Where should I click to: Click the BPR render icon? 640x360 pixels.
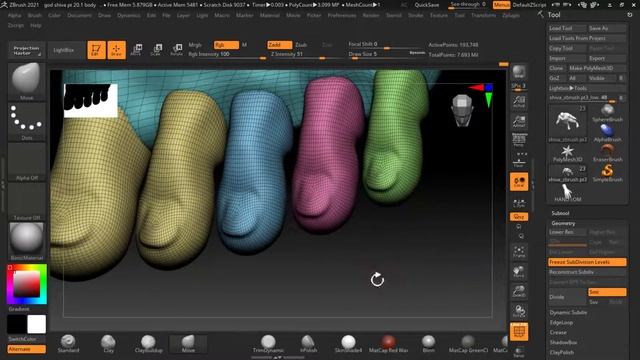click(x=519, y=72)
